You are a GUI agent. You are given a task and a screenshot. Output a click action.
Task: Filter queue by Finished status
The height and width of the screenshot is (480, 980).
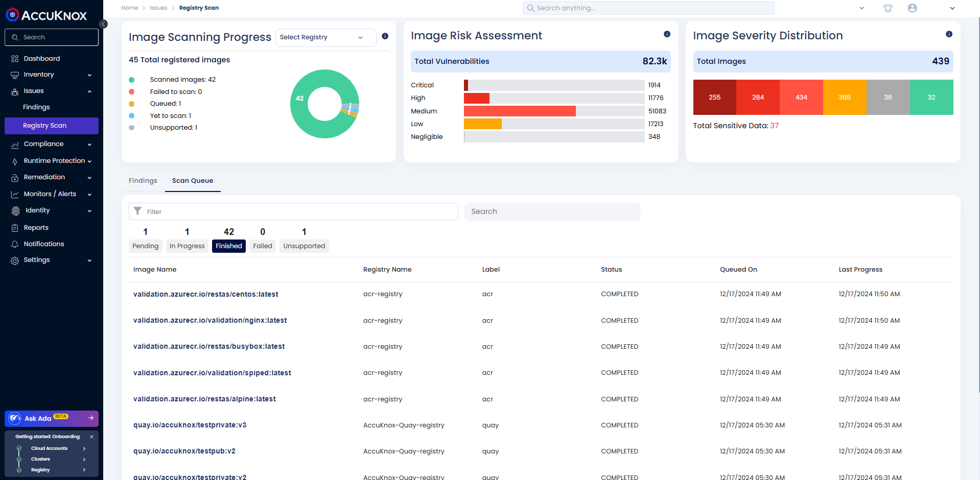[x=229, y=246]
